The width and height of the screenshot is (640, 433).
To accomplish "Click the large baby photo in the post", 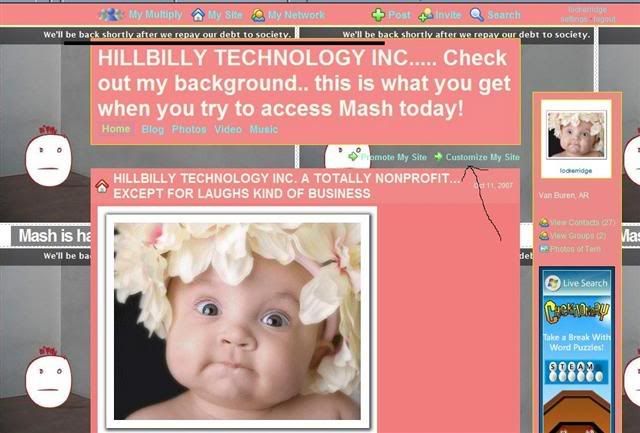I will [x=237, y=321].
